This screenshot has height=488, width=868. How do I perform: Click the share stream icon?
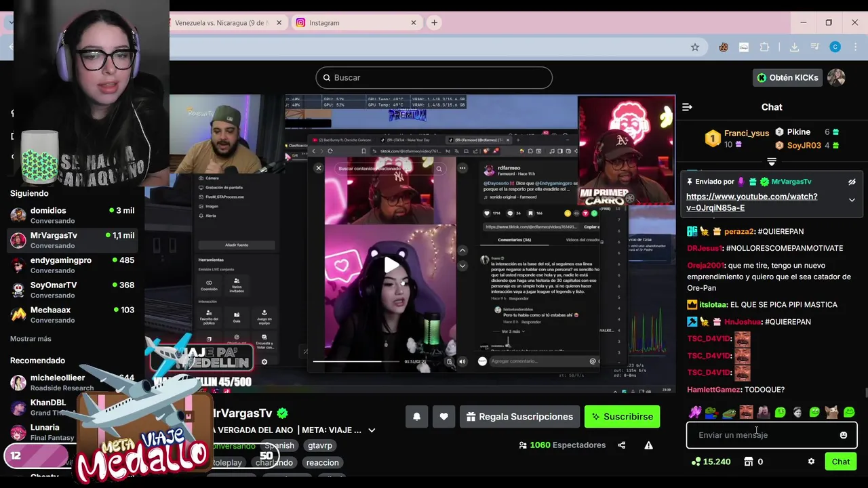pyautogui.click(x=621, y=445)
